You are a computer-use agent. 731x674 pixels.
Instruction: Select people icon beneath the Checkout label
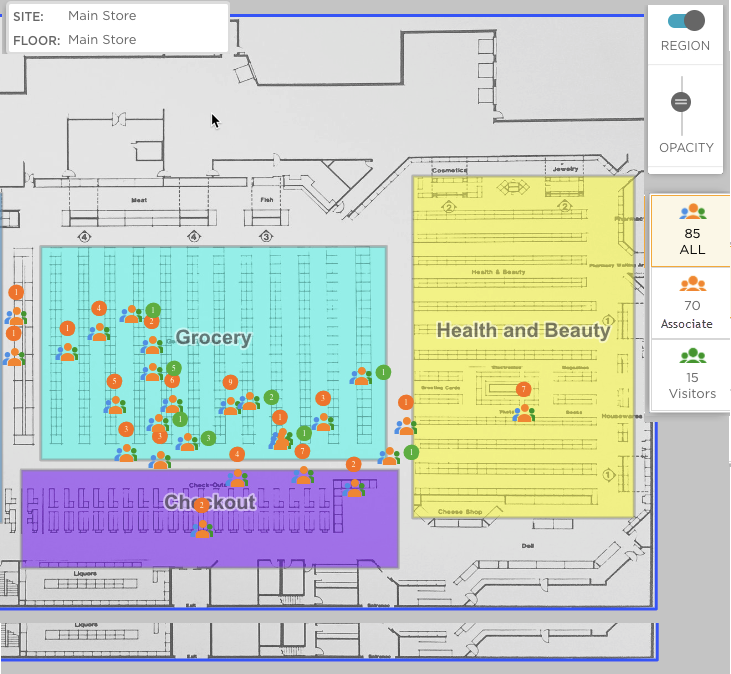203,528
